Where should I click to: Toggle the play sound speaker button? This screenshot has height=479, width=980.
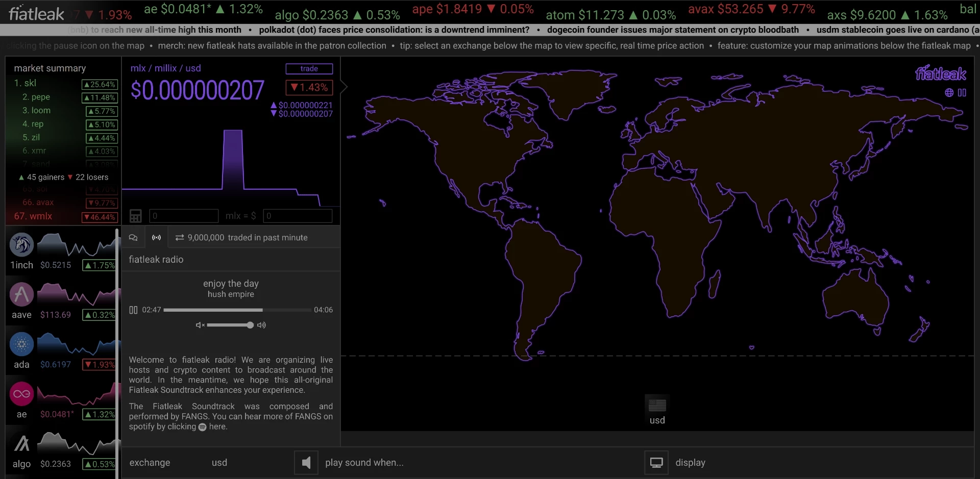click(x=306, y=463)
